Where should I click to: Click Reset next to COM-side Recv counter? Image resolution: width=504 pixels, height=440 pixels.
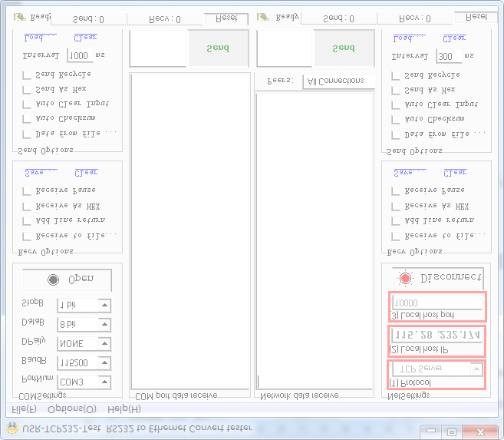pyautogui.click(x=226, y=18)
